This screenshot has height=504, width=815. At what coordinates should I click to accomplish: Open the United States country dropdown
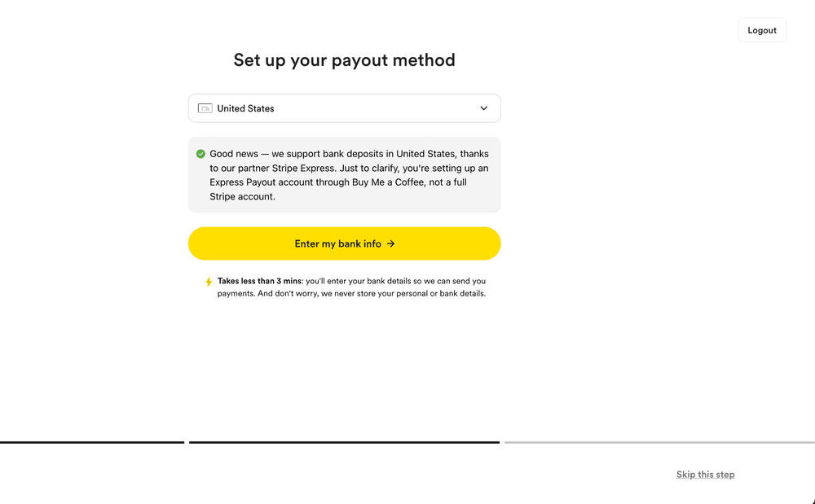coord(344,108)
